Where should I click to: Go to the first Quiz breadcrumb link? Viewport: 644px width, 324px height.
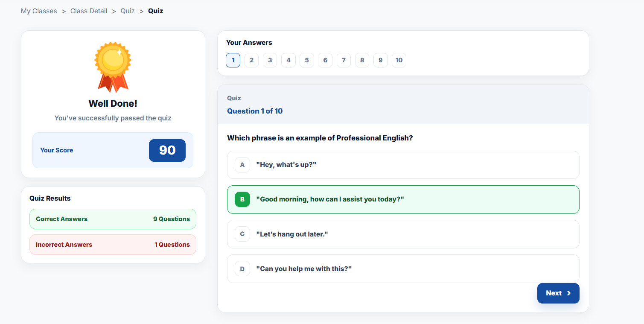click(x=128, y=11)
